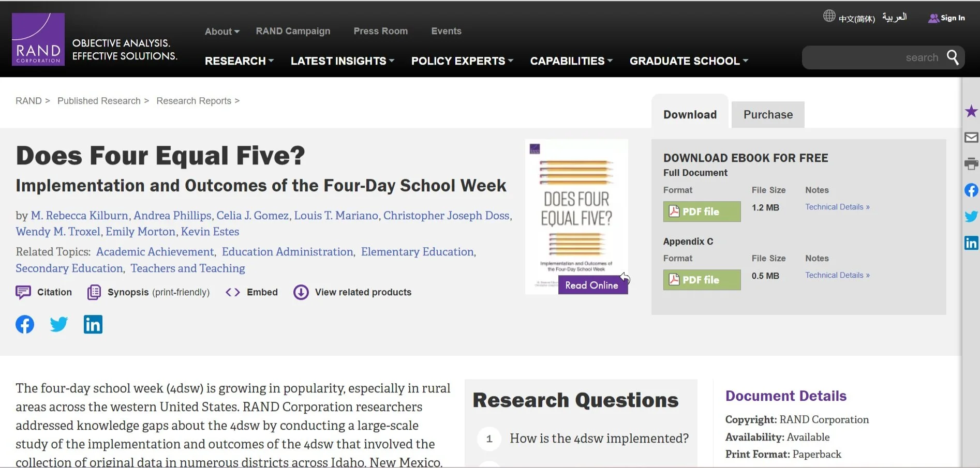
Task: Go to RAND breadcrumb link
Action: 28,101
